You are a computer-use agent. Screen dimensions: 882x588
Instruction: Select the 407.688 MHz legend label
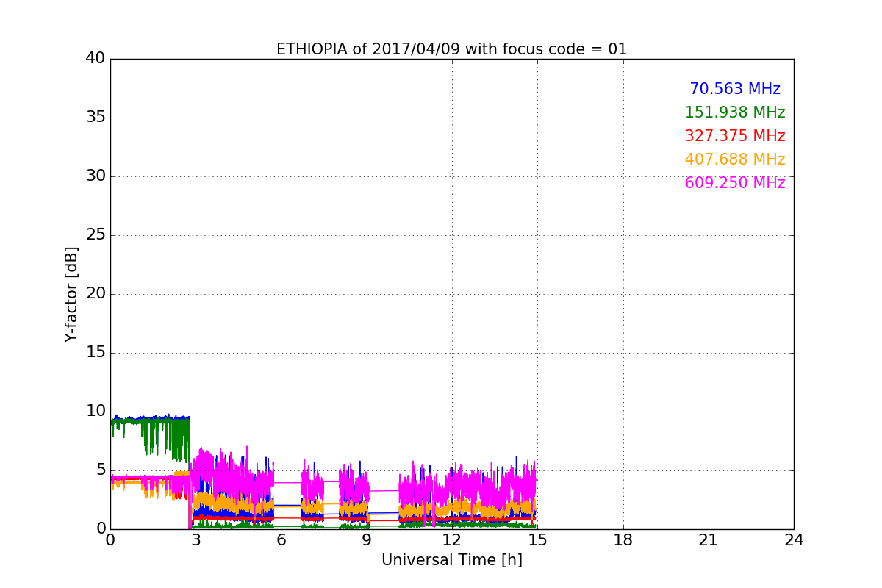pyautogui.click(x=735, y=159)
